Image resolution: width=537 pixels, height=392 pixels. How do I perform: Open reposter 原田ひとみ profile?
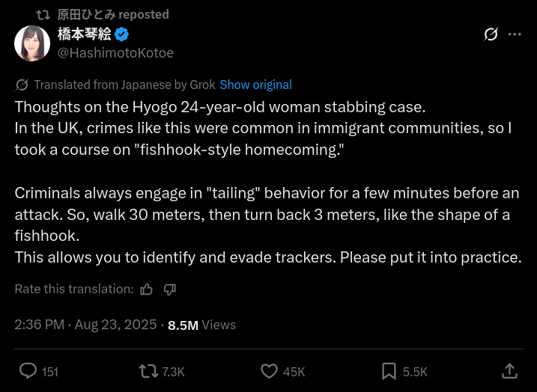click(87, 14)
